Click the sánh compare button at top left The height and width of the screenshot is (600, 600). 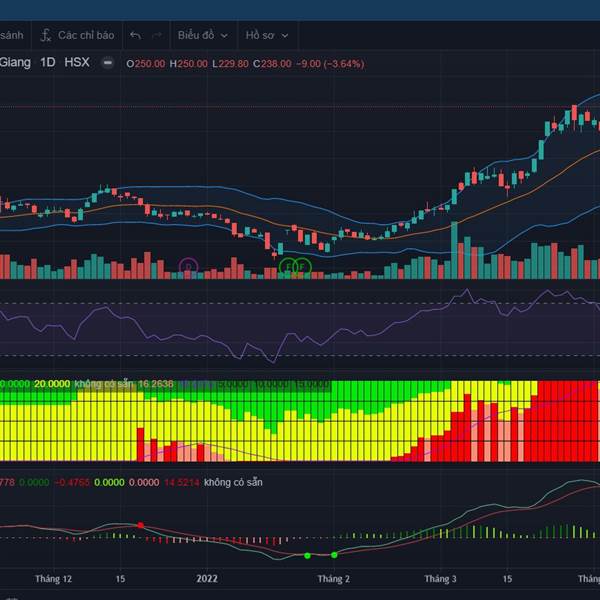click(x=12, y=35)
